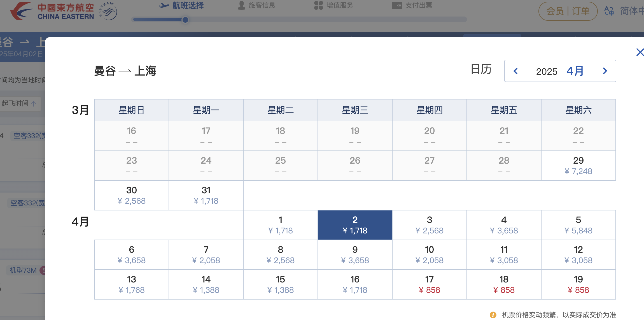Go to next month in calendar
The image size is (644, 320).
point(605,71)
